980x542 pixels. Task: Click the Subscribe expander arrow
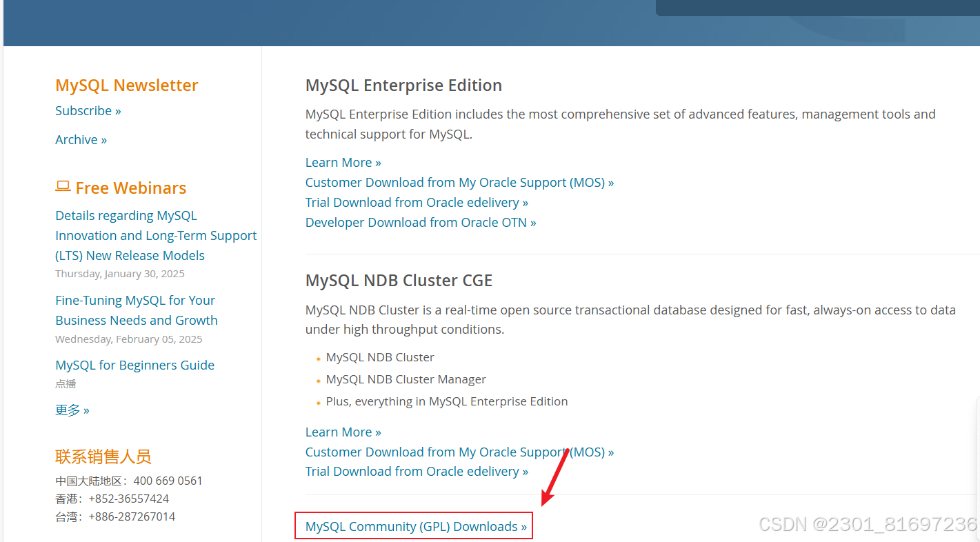[x=119, y=110]
